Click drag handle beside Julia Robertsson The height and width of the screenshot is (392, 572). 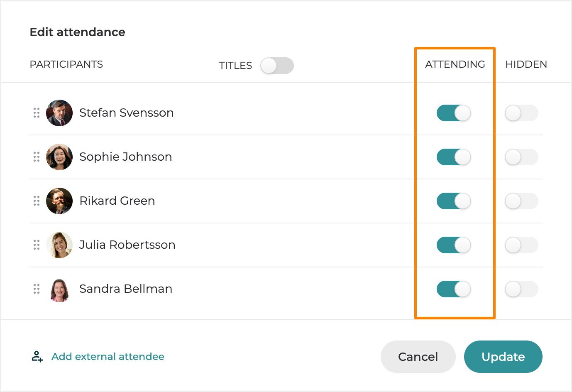(x=37, y=245)
